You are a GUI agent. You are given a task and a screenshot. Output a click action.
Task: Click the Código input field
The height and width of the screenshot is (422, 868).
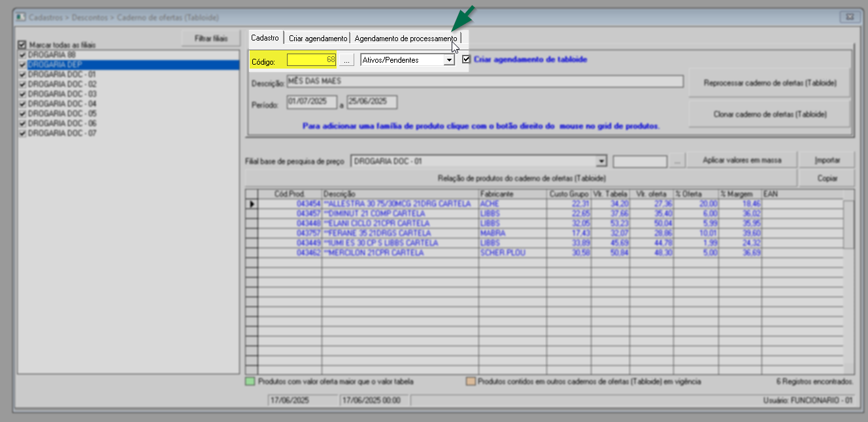click(311, 60)
